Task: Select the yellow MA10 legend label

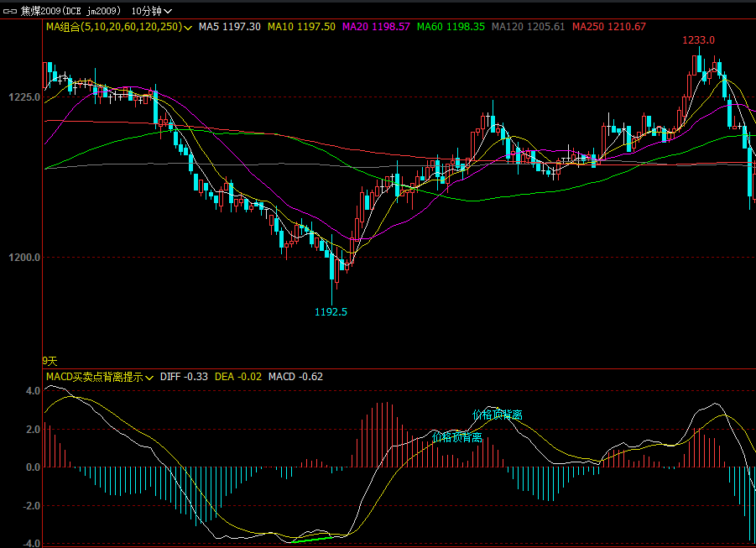Action: point(301,27)
